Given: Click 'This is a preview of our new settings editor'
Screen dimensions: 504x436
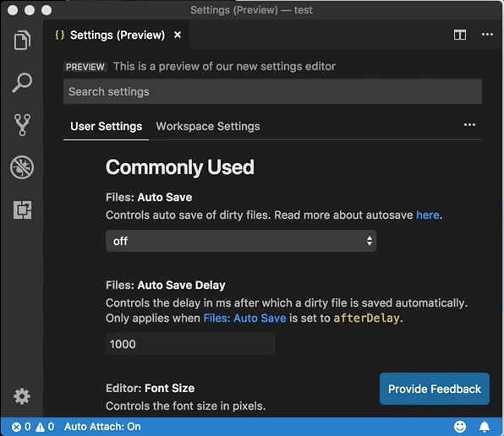Looking at the screenshot, I should coord(224,67).
